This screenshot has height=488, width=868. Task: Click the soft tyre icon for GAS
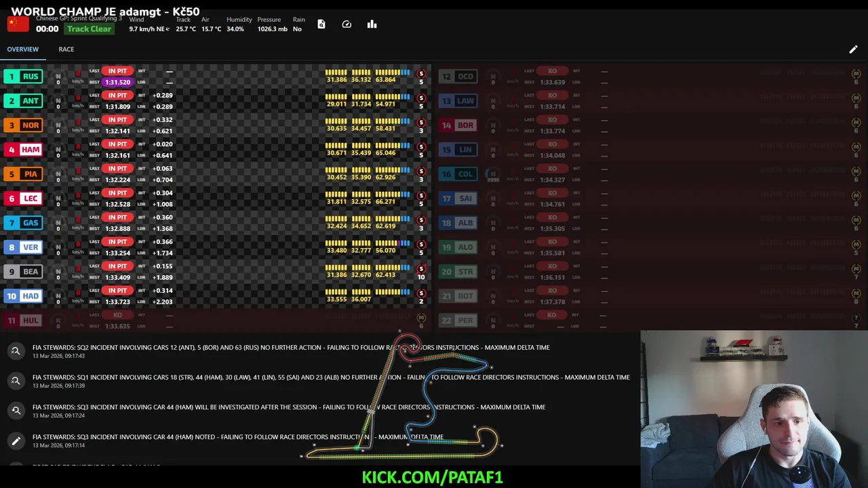[421, 220]
